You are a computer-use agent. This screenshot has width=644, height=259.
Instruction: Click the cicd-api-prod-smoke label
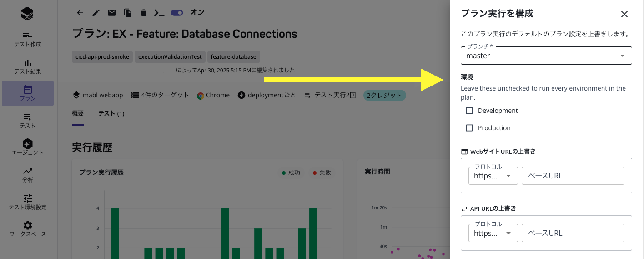(102, 57)
